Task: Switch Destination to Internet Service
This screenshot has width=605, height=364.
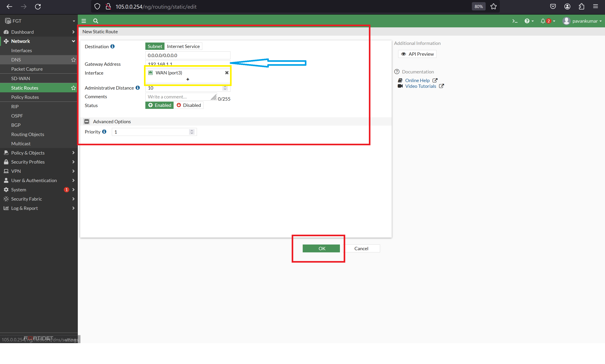Action: click(183, 46)
